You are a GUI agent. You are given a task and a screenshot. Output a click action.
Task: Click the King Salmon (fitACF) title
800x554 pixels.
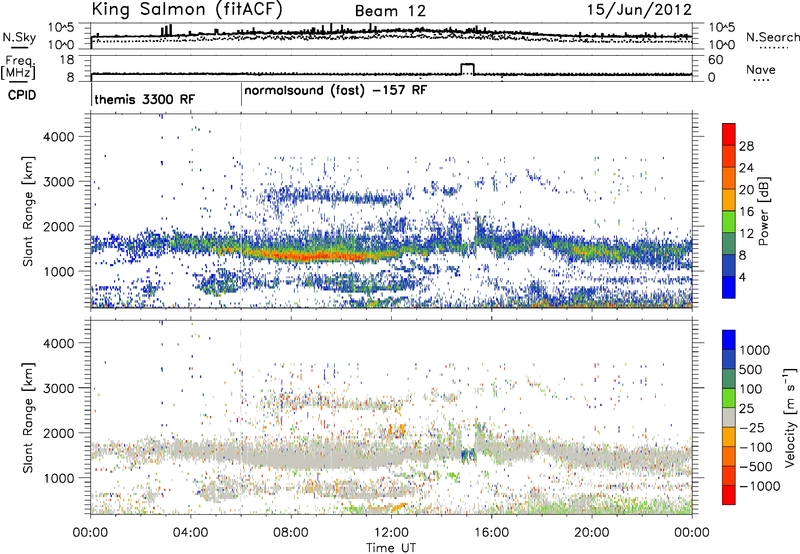tap(187, 9)
